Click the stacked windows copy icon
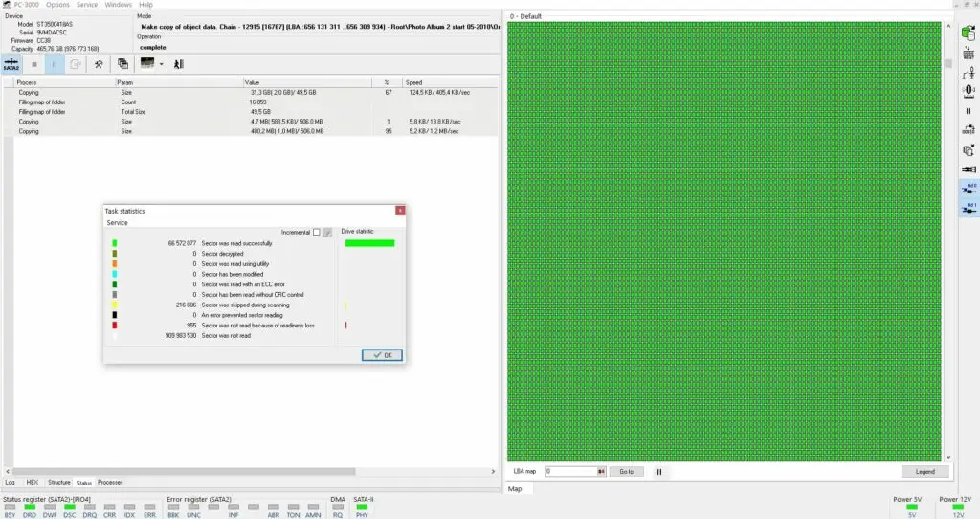 (x=123, y=64)
